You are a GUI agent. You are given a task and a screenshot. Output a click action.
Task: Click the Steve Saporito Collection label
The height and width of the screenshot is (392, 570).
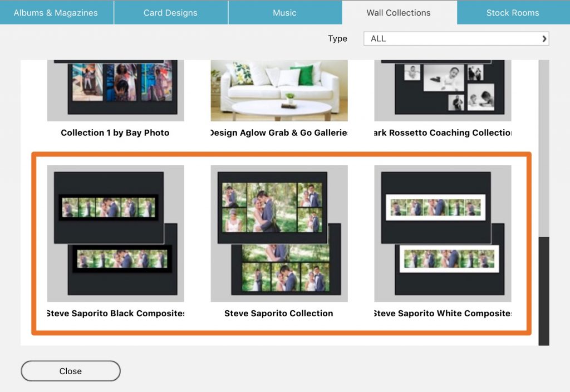point(278,313)
